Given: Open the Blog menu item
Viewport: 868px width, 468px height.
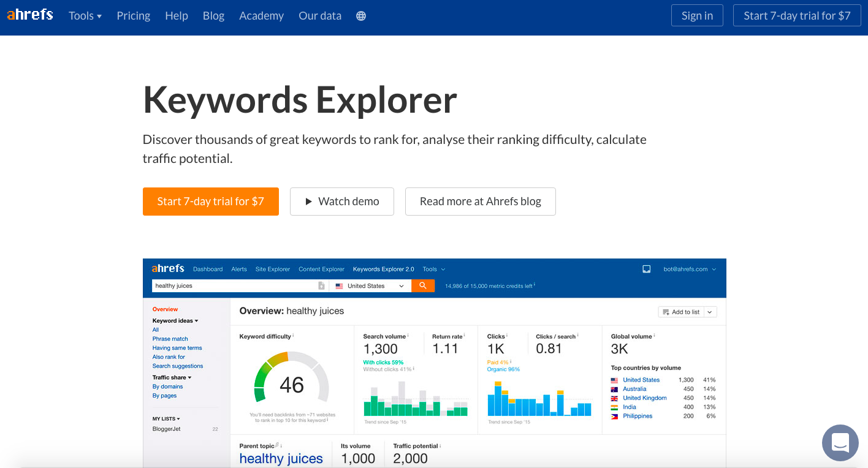Looking at the screenshot, I should pos(213,16).
